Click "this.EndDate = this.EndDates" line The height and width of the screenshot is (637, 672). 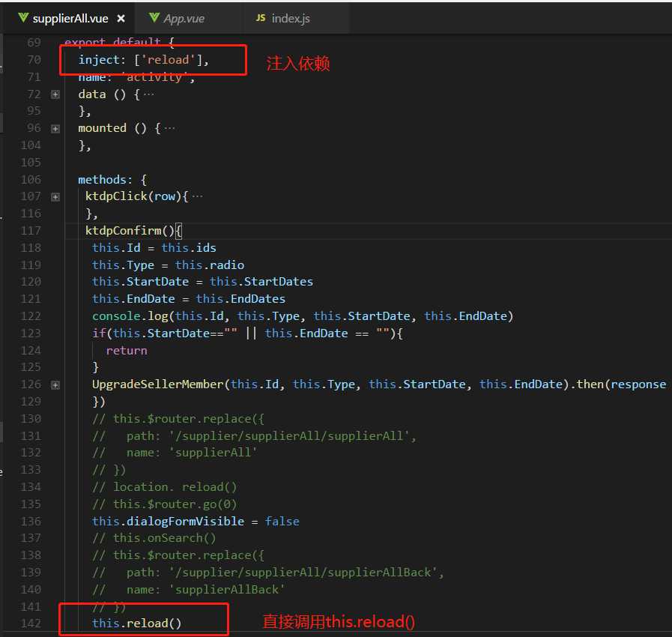tap(189, 299)
